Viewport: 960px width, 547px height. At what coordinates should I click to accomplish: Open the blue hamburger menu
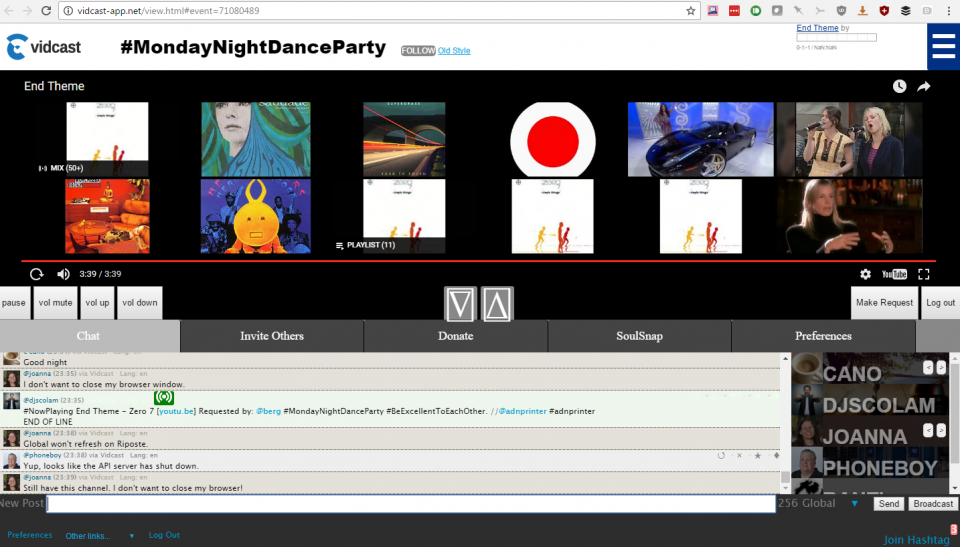[943, 46]
